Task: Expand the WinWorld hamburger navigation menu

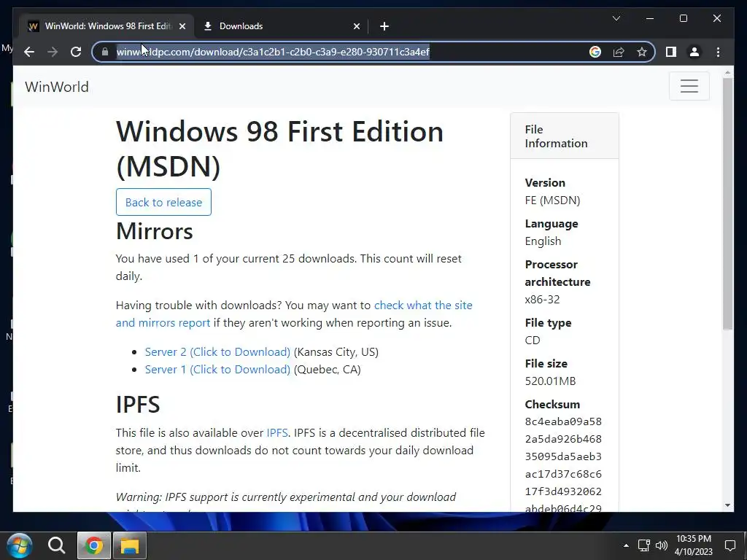Action: (689, 86)
